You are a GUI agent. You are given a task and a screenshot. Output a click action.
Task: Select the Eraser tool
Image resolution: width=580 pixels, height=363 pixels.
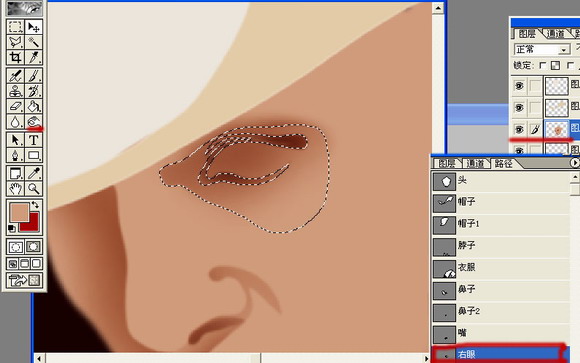(15, 106)
